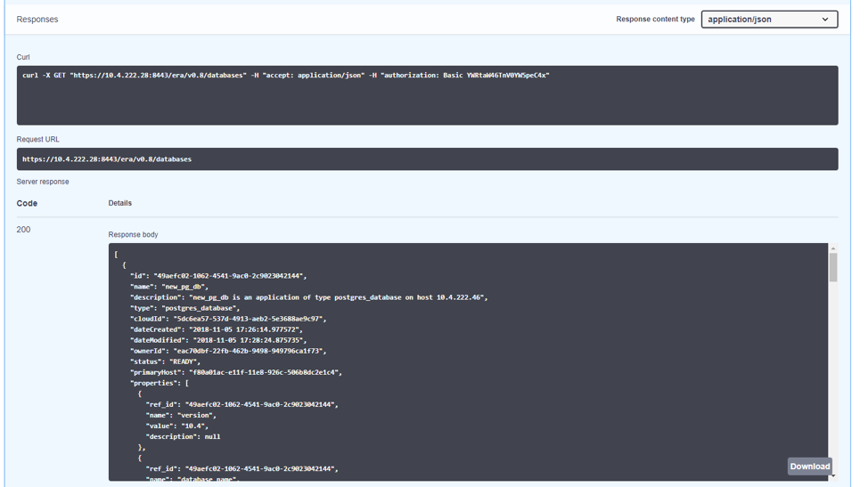Viewport: 868px width, 487px height.
Task: Click the Code column header
Action: [27, 203]
